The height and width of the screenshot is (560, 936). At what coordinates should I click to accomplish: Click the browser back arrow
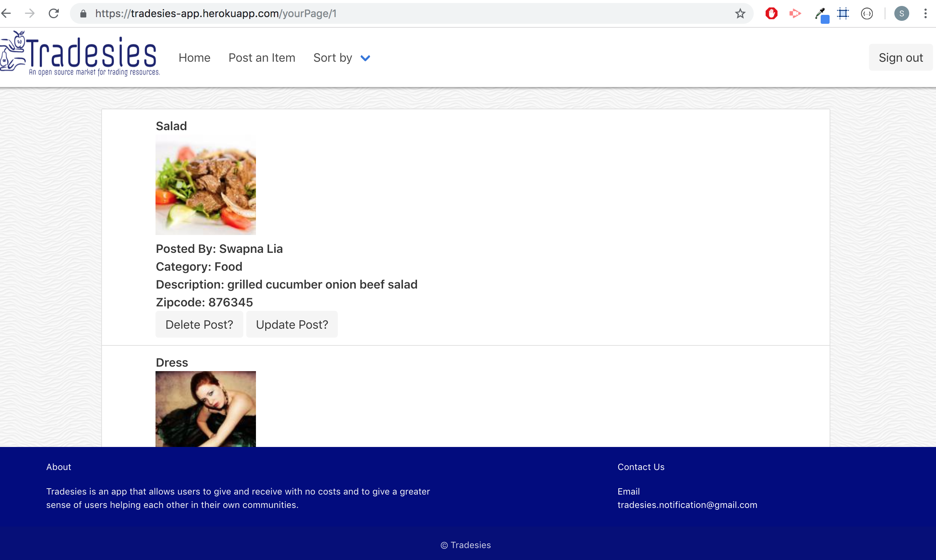[6, 14]
